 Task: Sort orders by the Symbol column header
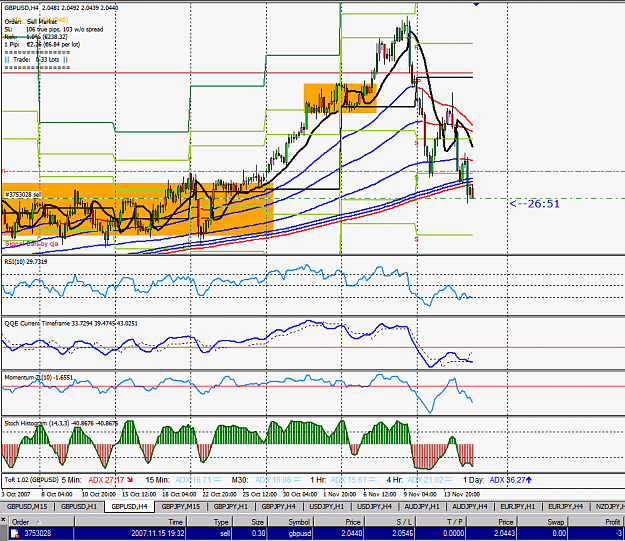[290, 522]
